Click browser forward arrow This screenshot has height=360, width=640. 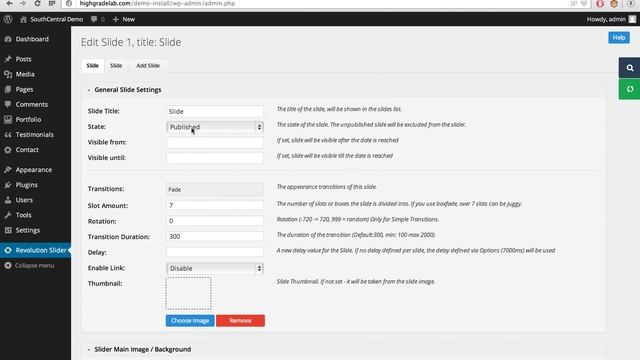(23, 3)
